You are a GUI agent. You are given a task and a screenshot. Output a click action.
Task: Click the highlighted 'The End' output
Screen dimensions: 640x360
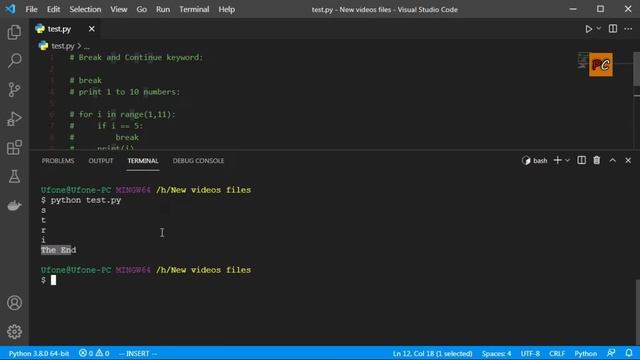click(x=58, y=250)
